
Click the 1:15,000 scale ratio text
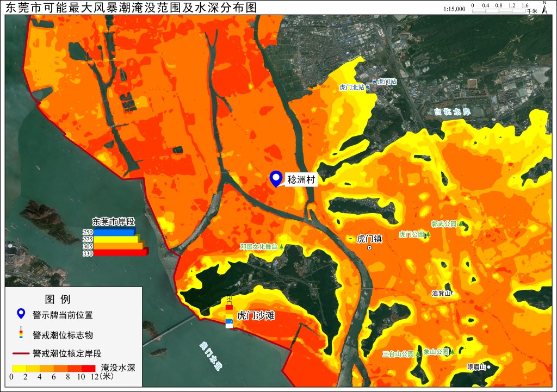454,9
